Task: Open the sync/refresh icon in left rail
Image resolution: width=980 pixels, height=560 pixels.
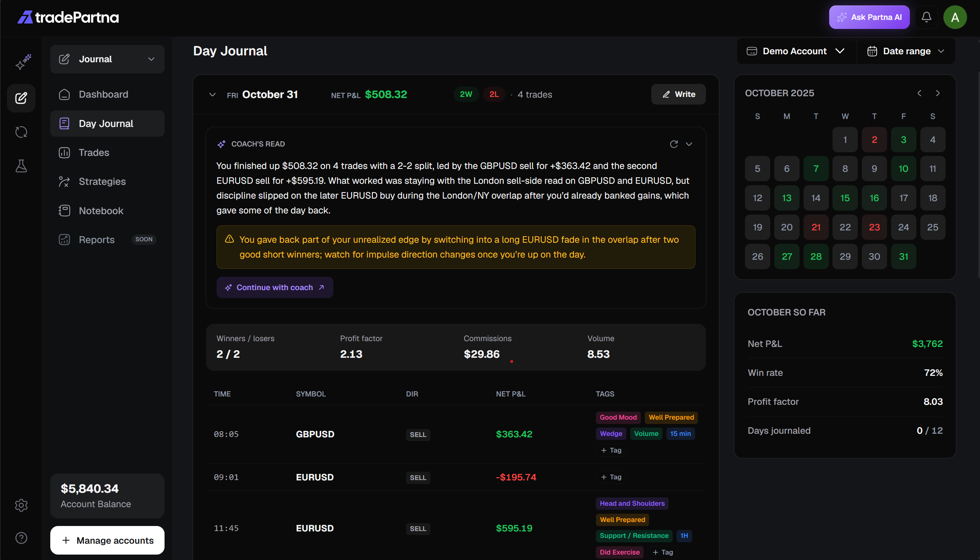Action: coord(21,132)
